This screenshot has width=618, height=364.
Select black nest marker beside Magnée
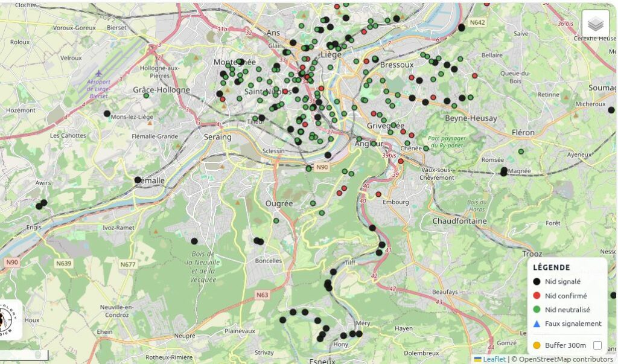click(x=504, y=171)
